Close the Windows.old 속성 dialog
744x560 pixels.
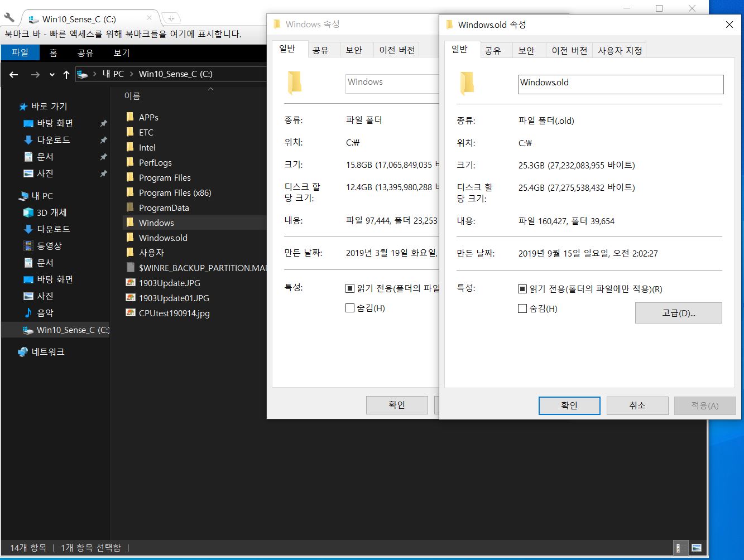click(729, 25)
